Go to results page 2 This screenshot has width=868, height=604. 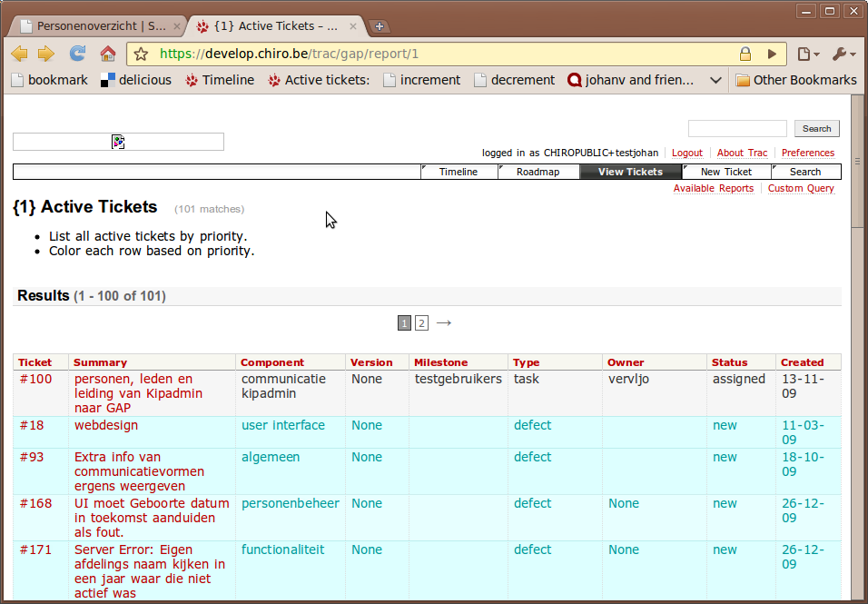(422, 322)
